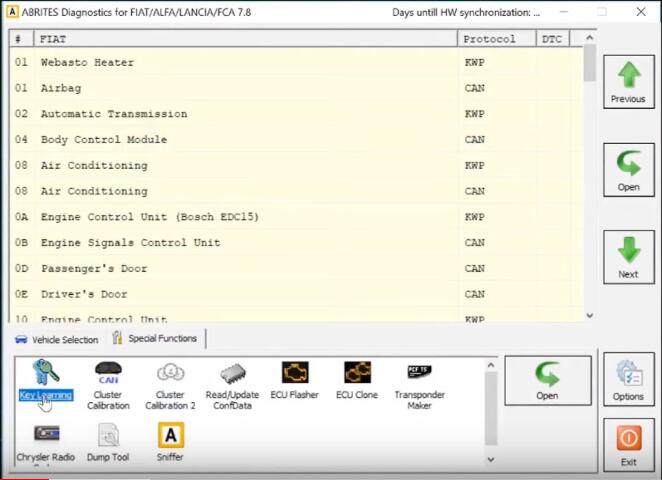Screen dimensions: 662x480
Task: Select Body Control Module row
Action: coord(296,140)
